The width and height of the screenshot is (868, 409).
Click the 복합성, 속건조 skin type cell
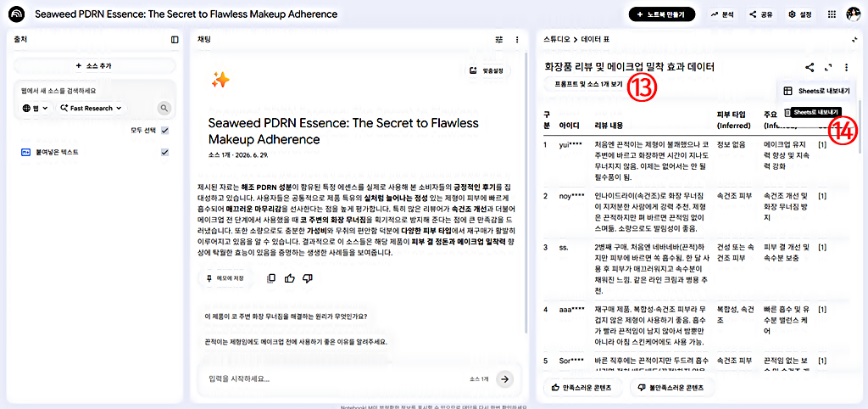click(735, 314)
